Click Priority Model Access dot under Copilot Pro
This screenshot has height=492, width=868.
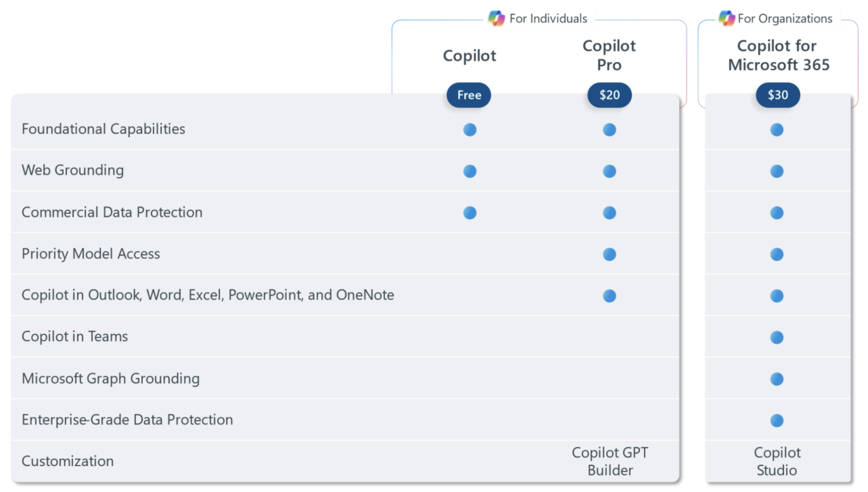pos(609,254)
